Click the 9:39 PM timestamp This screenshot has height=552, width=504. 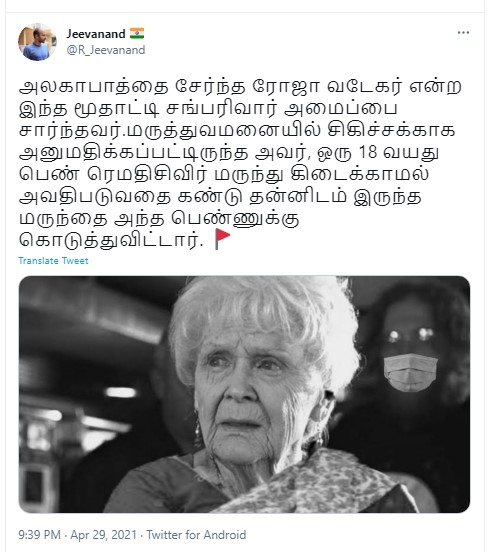tap(39, 535)
